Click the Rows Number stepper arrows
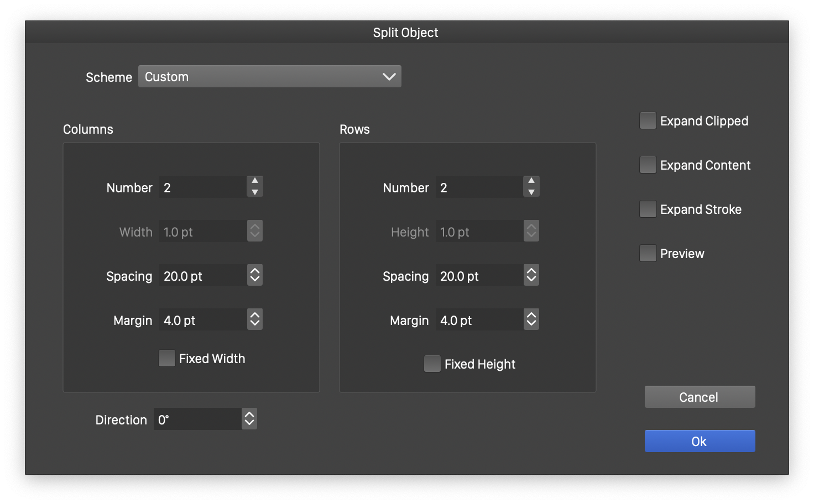The image size is (814, 504). click(531, 187)
